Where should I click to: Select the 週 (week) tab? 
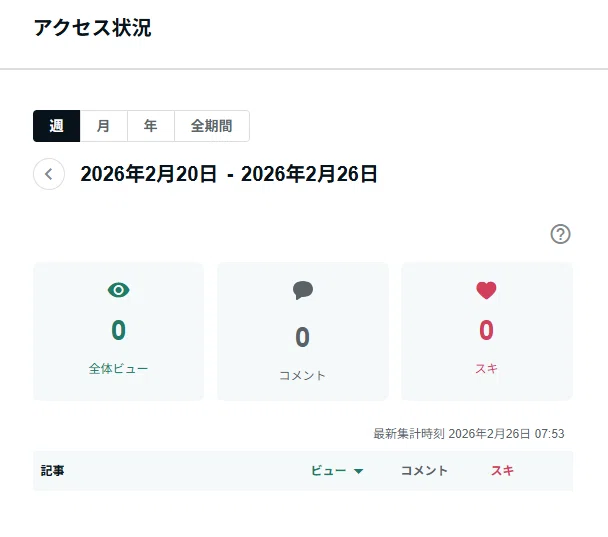57,126
